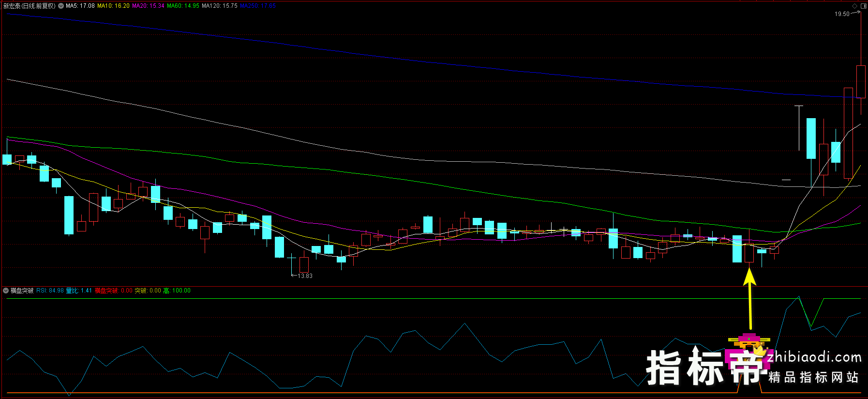The height and width of the screenshot is (399, 868).
Task: Click the green MA60: 14.95 legend
Action: 183,6
